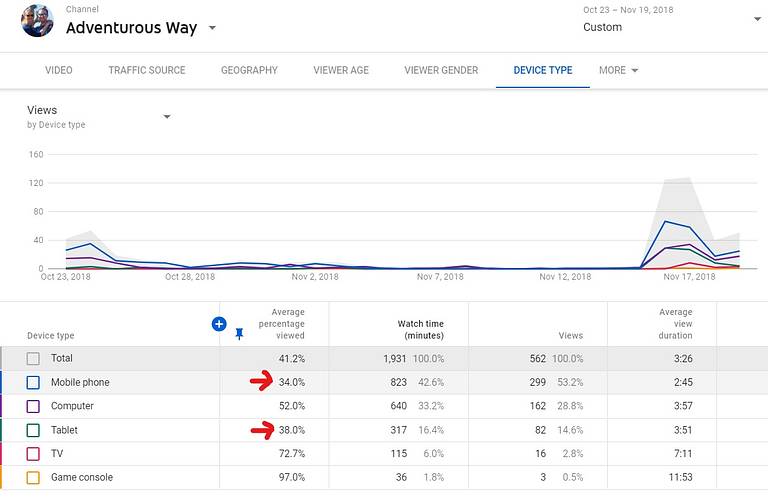Viewport: 768px width, 499px height.
Task: Click the 52.0% Computer percentage value
Action: click(292, 406)
